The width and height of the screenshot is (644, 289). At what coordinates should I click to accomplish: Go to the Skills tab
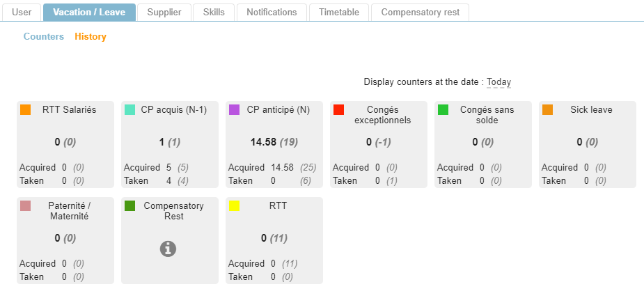coord(214,13)
